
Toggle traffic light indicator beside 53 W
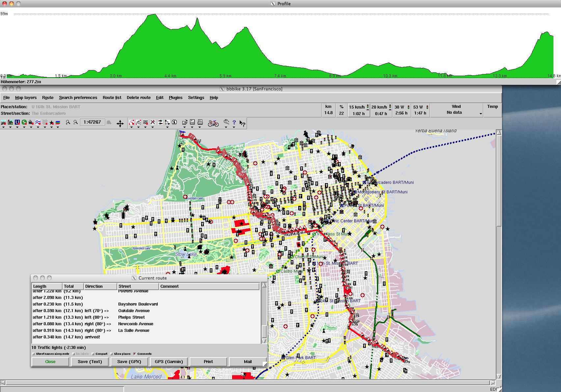click(x=427, y=107)
